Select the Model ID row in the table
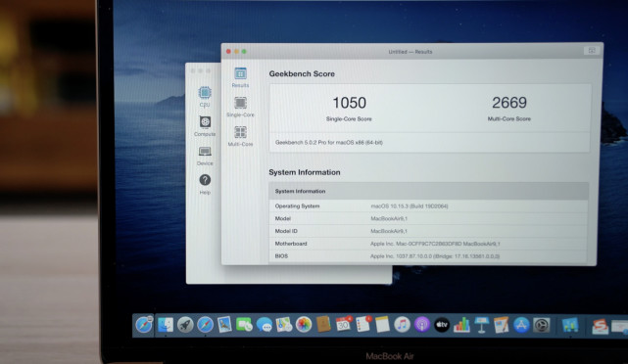 click(428, 231)
